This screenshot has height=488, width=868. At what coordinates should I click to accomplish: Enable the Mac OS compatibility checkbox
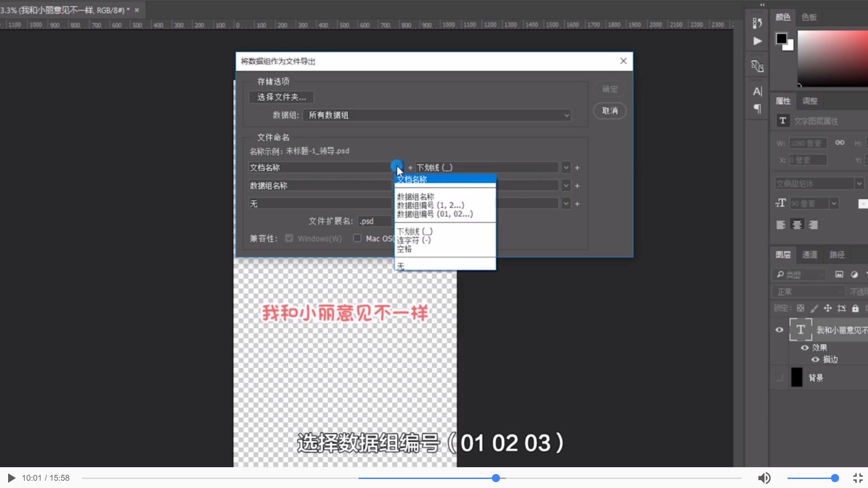pos(357,238)
